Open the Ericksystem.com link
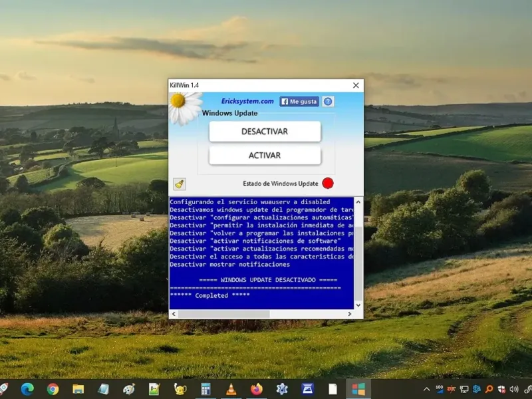Image resolution: width=532 pixels, height=399 pixels. click(247, 102)
